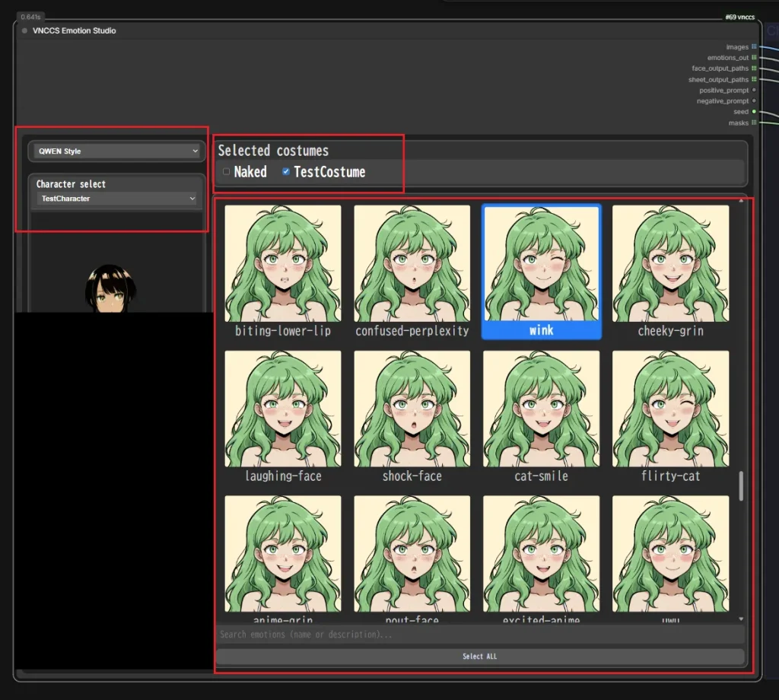
Task: Enable the Naked costume checkbox
Action: [226, 172]
